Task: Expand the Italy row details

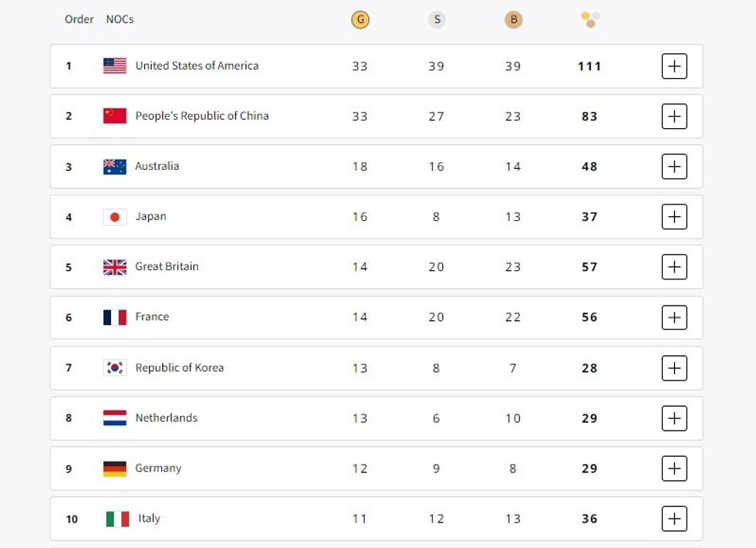Action: (674, 519)
